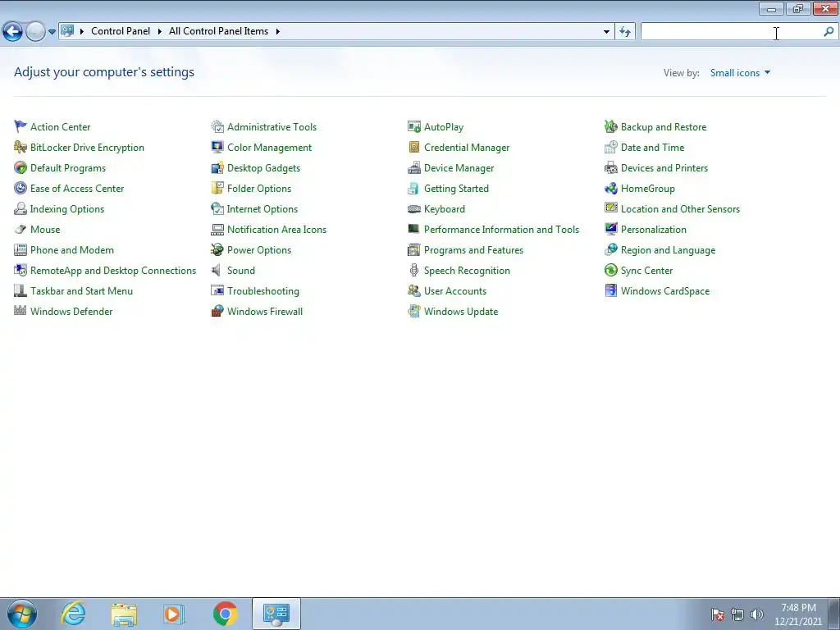840x630 pixels.
Task: Open the recent pages dropdown arrow
Action: click(x=52, y=32)
